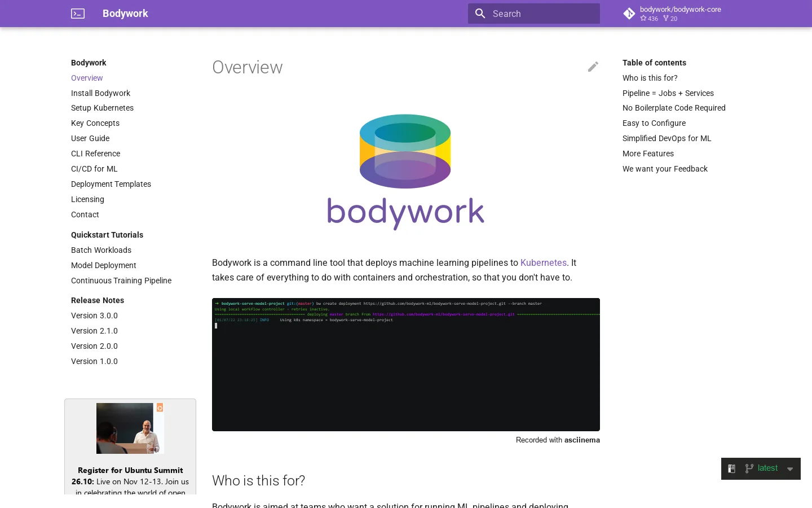The width and height of the screenshot is (812, 508).
Task: Click the Register for Ubuntu Summit ad text
Action: [x=130, y=481]
